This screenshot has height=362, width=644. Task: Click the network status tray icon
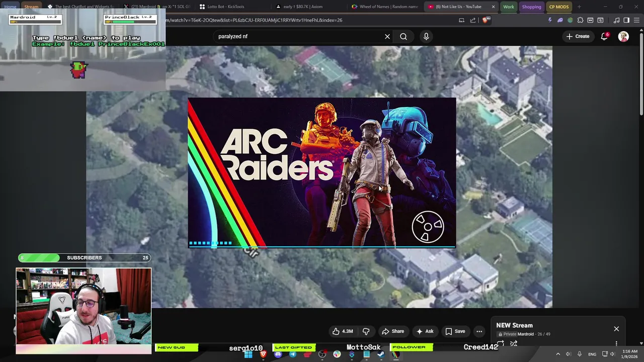pos(605,354)
